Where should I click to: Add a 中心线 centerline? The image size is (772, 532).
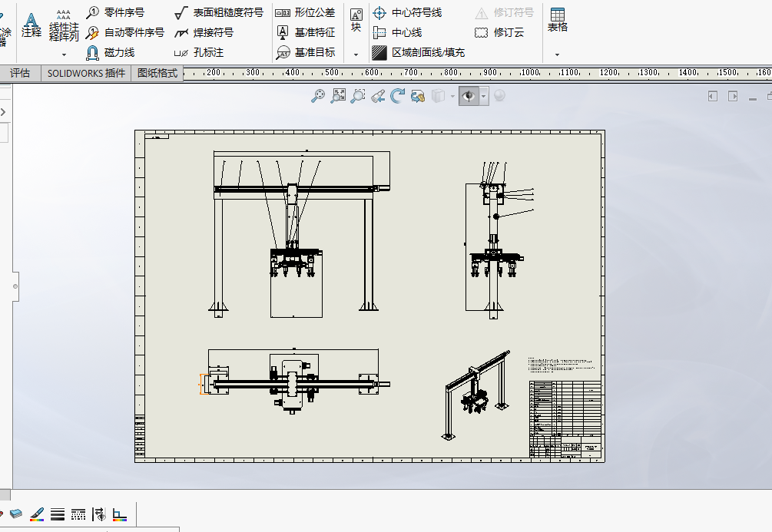[397, 32]
